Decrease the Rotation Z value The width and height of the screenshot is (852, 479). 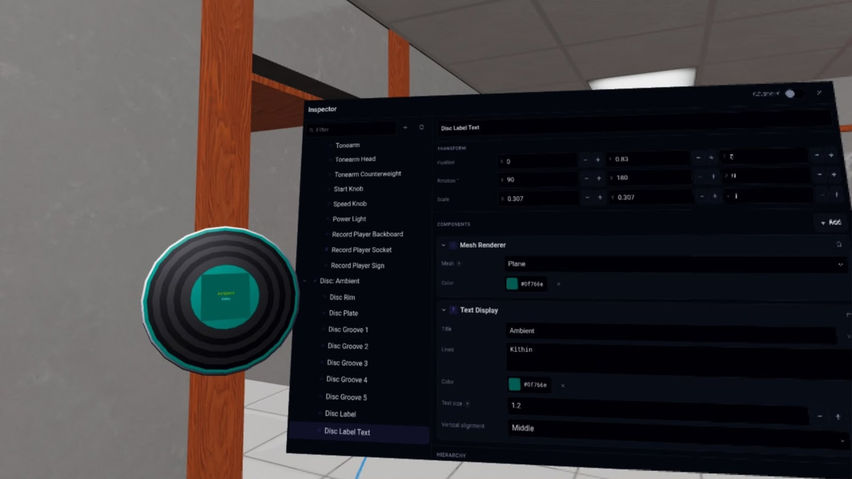pyautogui.click(x=819, y=175)
